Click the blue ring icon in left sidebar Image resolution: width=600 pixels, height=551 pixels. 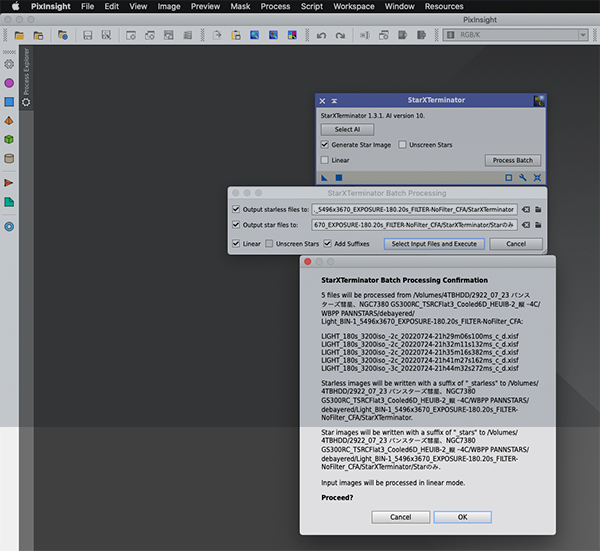[x=9, y=227]
